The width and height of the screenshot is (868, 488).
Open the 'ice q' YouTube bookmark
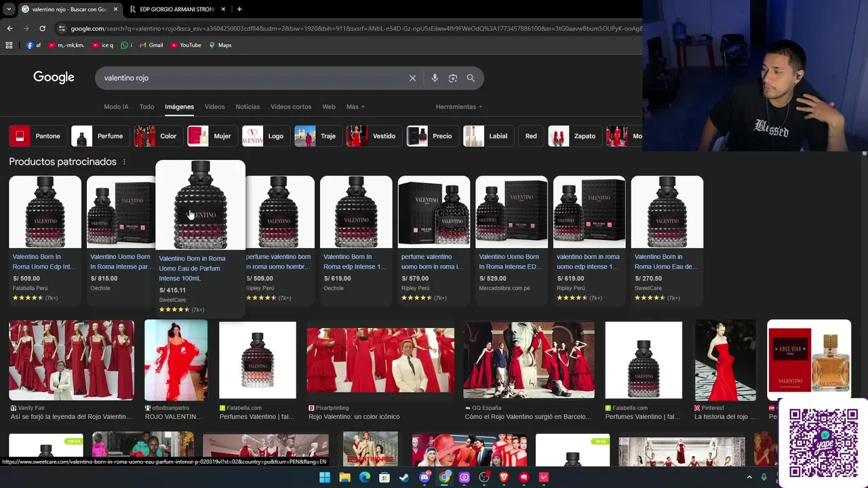click(x=103, y=45)
